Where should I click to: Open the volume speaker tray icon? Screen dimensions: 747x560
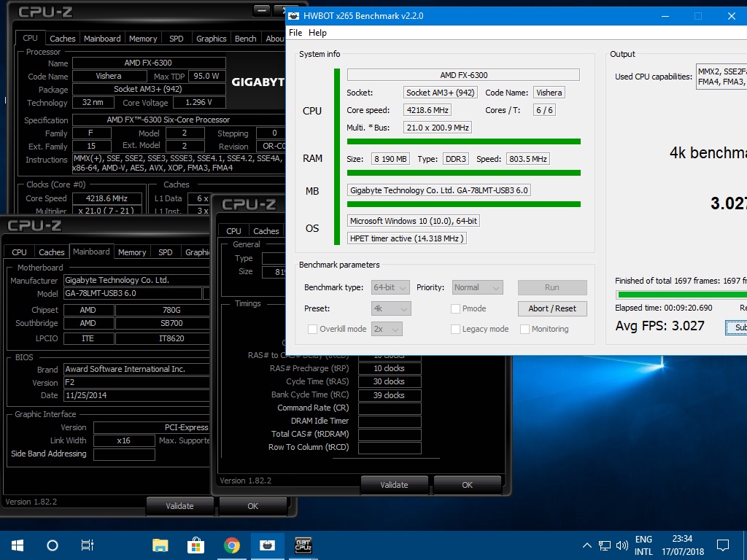pyautogui.click(x=622, y=545)
